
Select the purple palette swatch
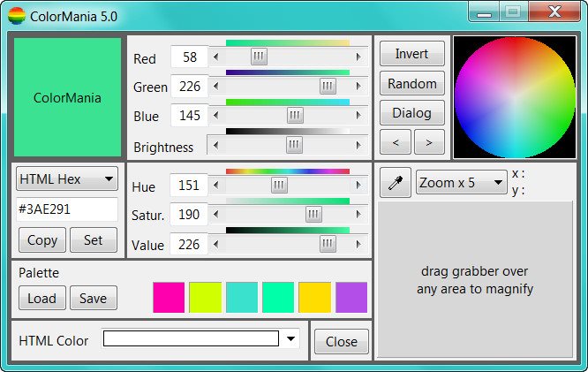click(x=351, y=298)
